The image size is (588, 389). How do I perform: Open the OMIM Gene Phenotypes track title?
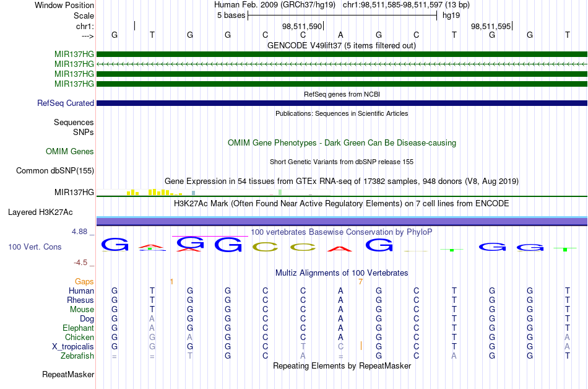(x=342, y=143)
